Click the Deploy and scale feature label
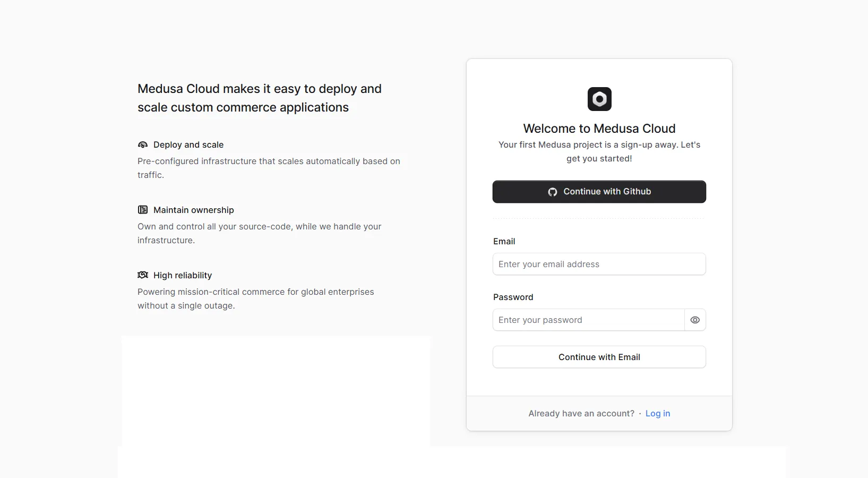868x478 pixels. 188,144
